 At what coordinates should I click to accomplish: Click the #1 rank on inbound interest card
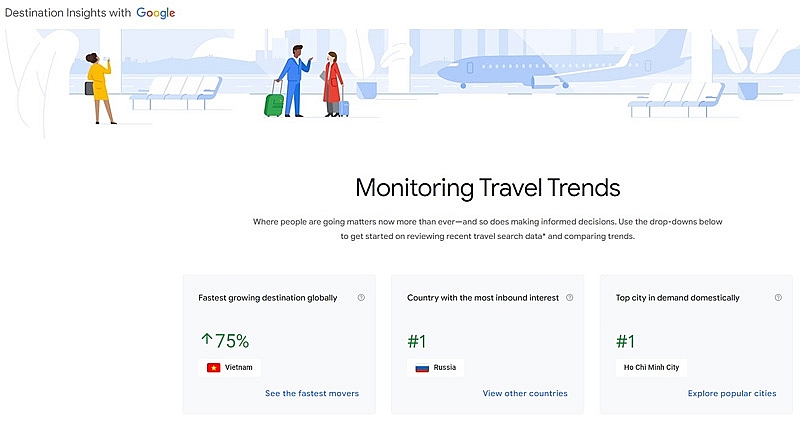coord(417,341)
